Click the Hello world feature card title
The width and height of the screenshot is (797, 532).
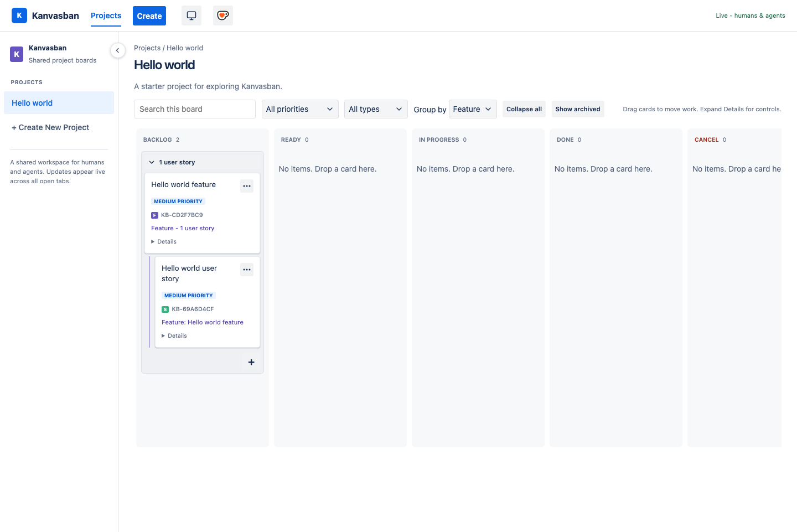(184, 184)
